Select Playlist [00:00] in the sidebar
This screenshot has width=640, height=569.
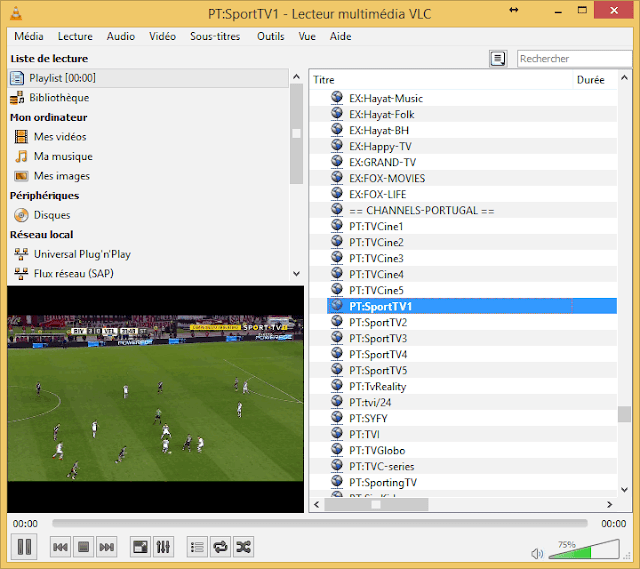[x=148, y=78]
